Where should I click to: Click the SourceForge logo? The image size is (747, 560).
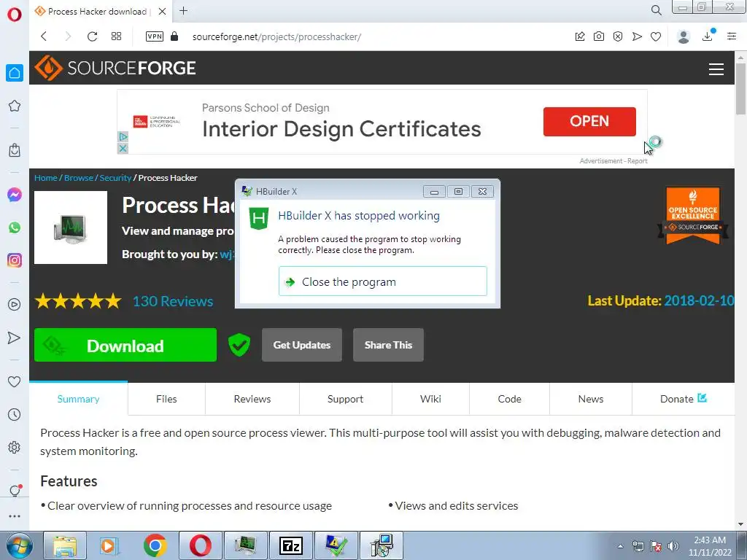pos(115,68)
